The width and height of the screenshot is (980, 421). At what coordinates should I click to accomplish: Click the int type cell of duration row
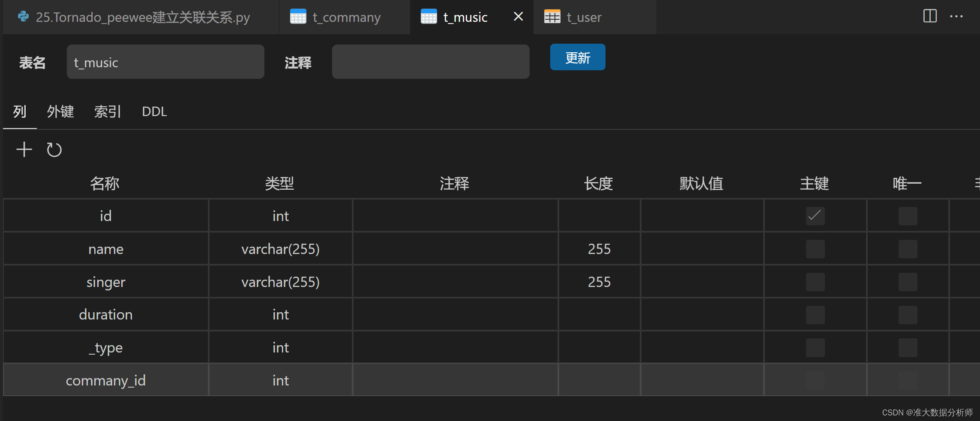281,315
